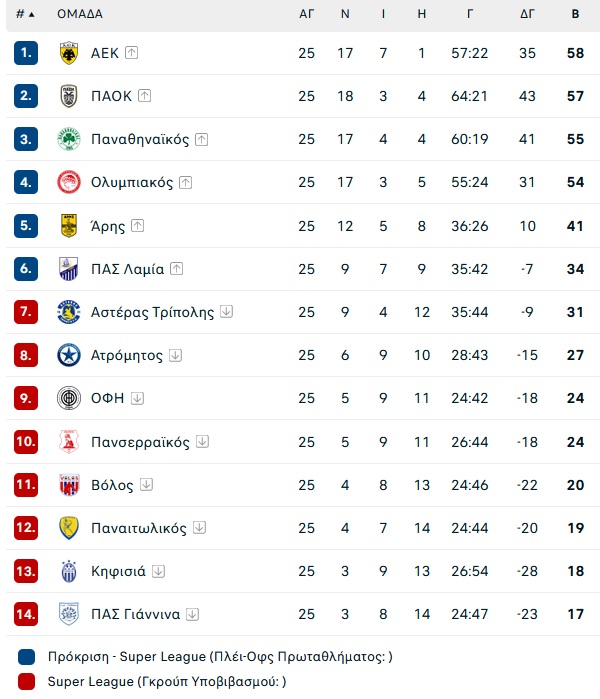Sort standings by the Β points column
600x699 pixels.
coord(575,14)
